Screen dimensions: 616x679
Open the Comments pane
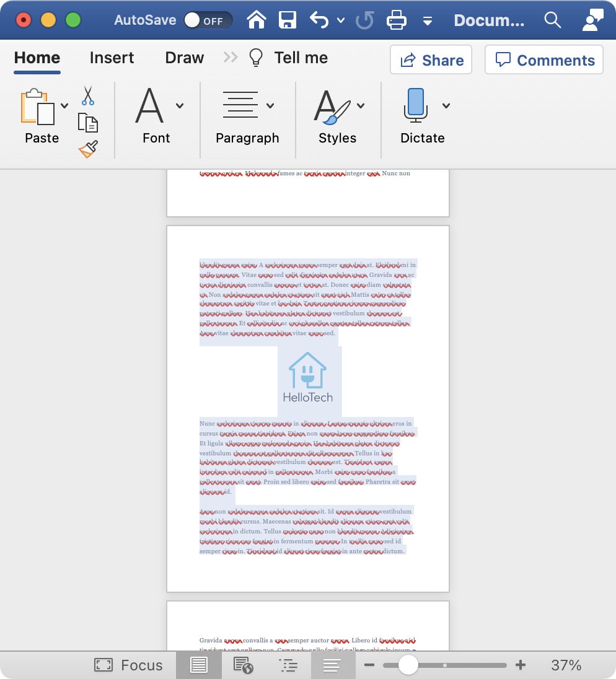point(544,59)
